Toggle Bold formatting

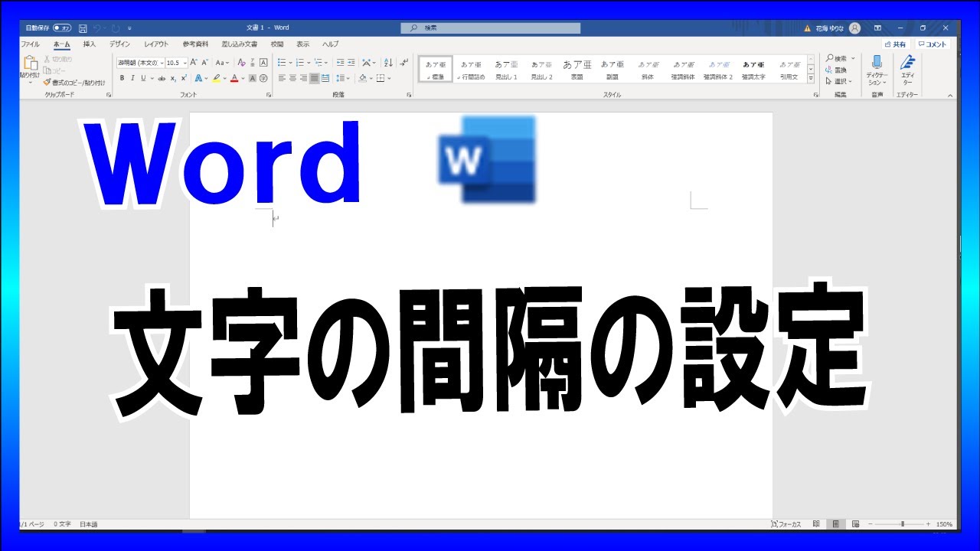coord(122,78)
